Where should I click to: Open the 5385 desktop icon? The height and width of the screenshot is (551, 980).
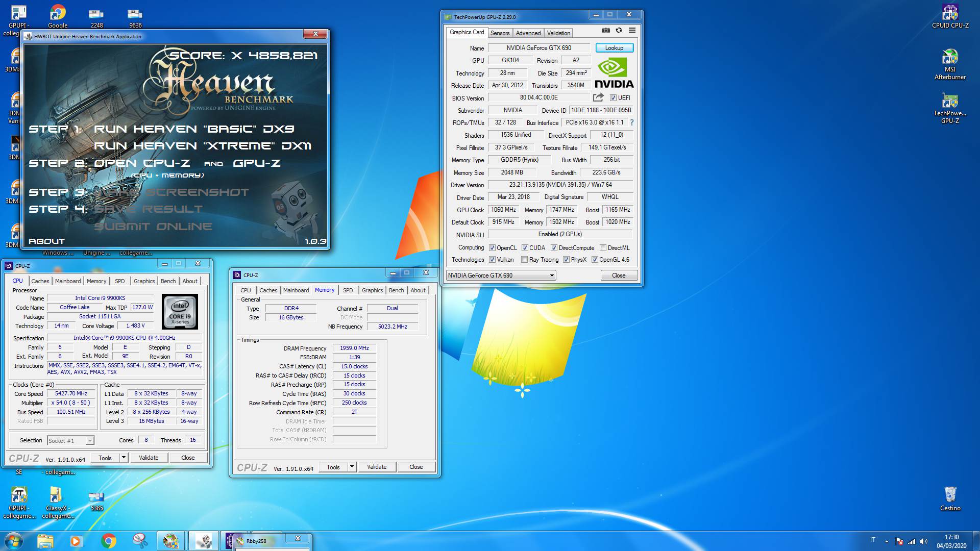(x=96, y=500)
